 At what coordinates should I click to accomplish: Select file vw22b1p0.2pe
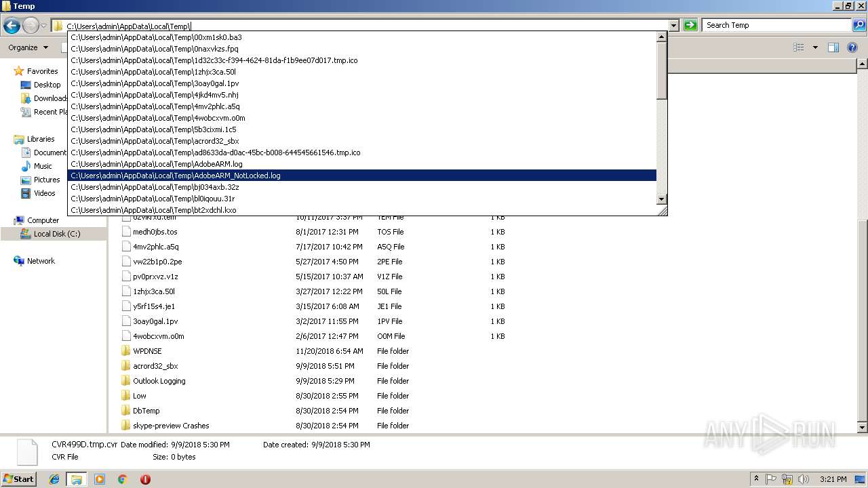[x=157, y=262]
